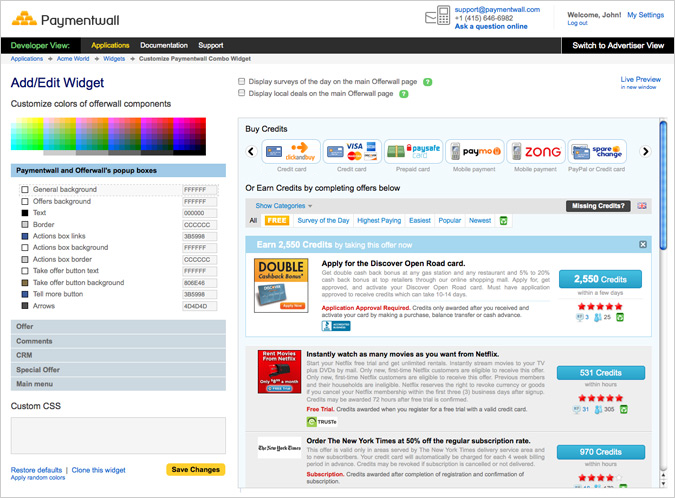
Task: Click the Missing Credits? button
Action: [x=598, y=206]
